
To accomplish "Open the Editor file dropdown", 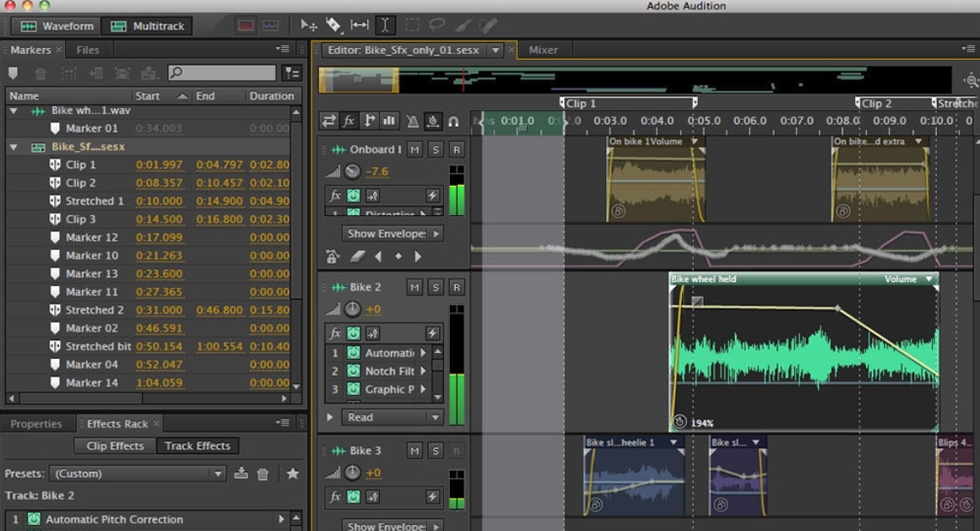I will [x=495, y=50].
